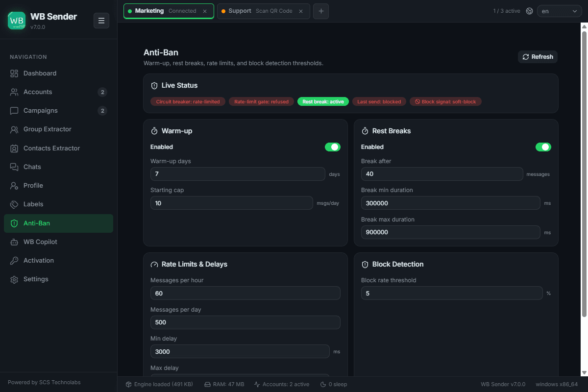Screen dimensions: 588x392
Task: Click the WB Sender logo icon
Action: 17,21
